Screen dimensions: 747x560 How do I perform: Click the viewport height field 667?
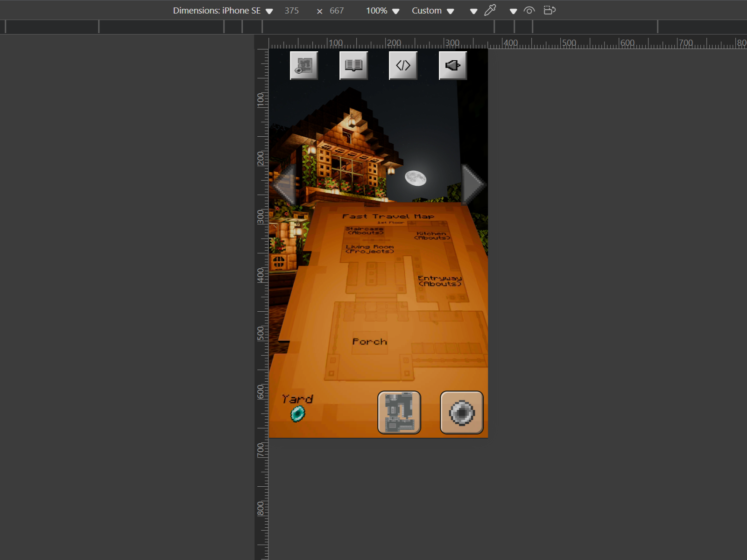click(337, 11)
